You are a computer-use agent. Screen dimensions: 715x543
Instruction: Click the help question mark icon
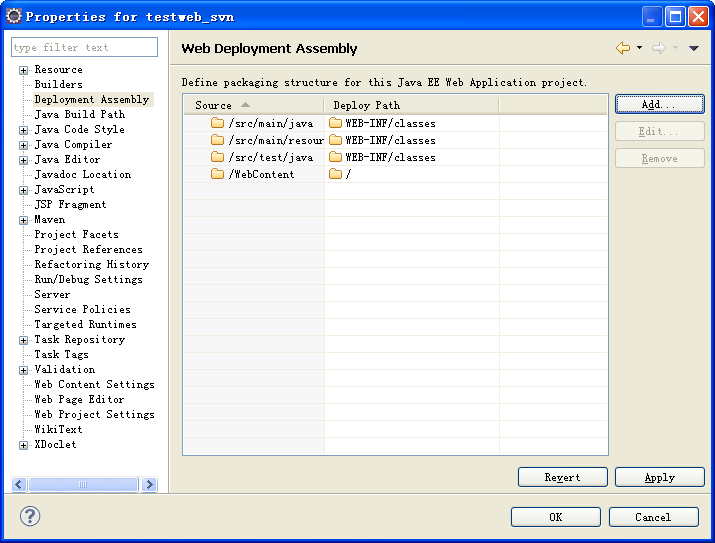point(30,516)
